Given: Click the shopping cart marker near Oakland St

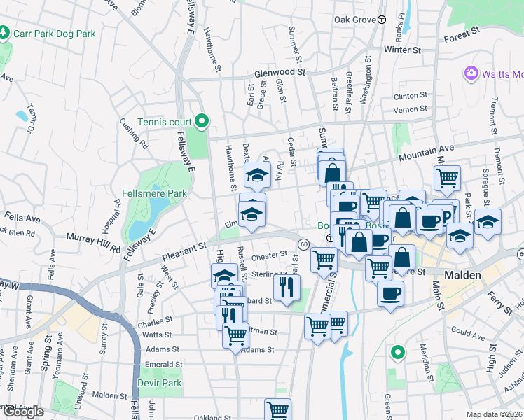Looking at the screenshot, I should (x=277, y=409).
